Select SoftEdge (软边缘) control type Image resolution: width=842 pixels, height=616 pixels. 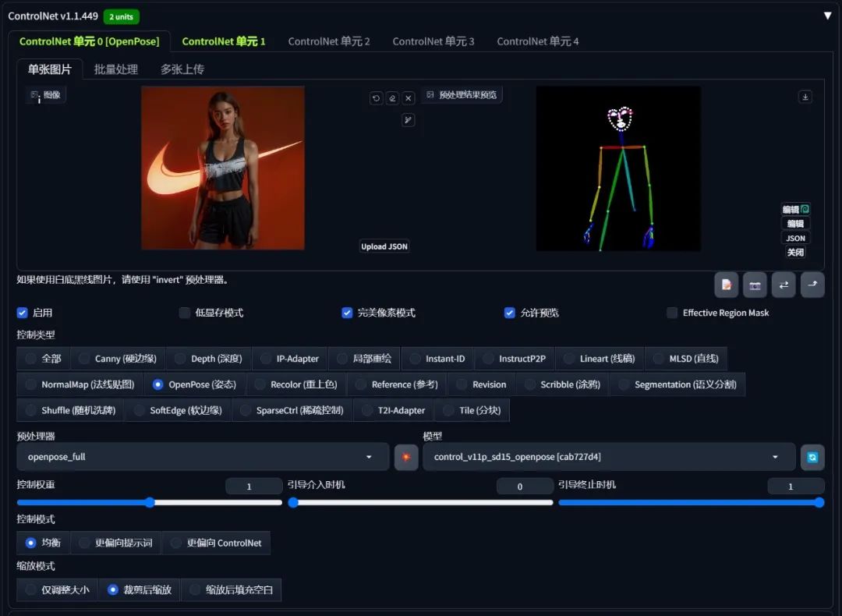[x=177, y=410]
